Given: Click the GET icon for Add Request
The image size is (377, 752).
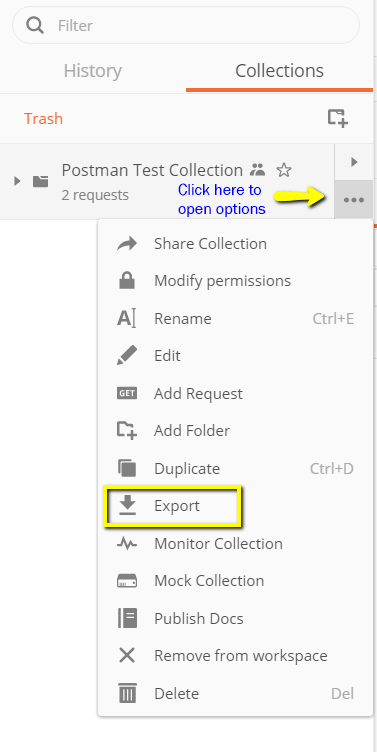Looking at the screenshot, I should [127, 393].
